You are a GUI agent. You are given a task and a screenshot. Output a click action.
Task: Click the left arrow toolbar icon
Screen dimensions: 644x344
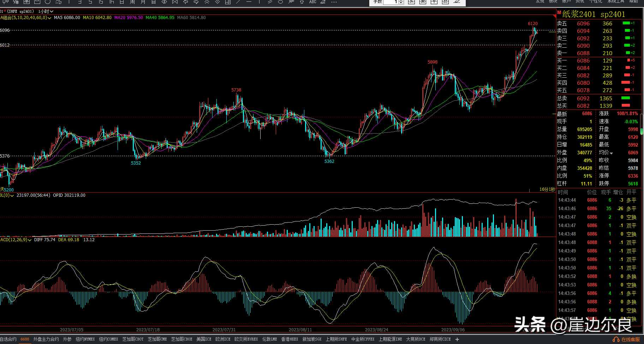[185, 2]
